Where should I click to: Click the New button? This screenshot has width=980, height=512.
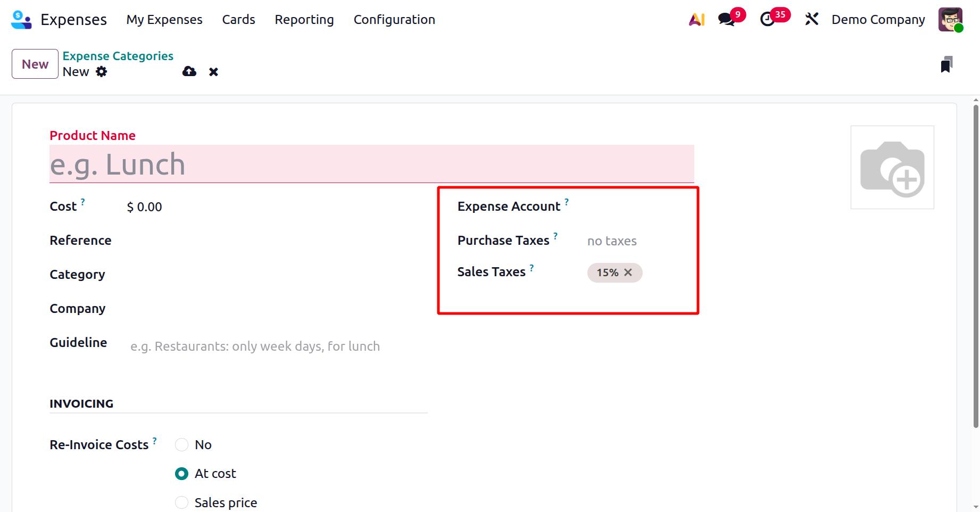point(35,64)
